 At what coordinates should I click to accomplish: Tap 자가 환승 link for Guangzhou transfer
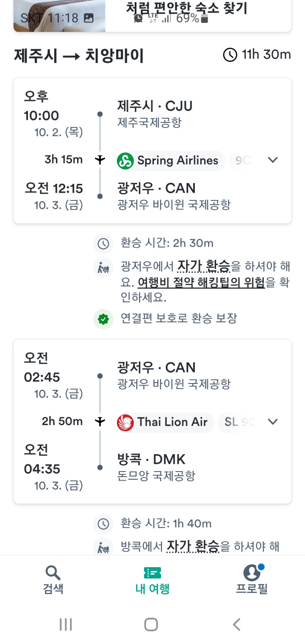[x=204, y=266]
